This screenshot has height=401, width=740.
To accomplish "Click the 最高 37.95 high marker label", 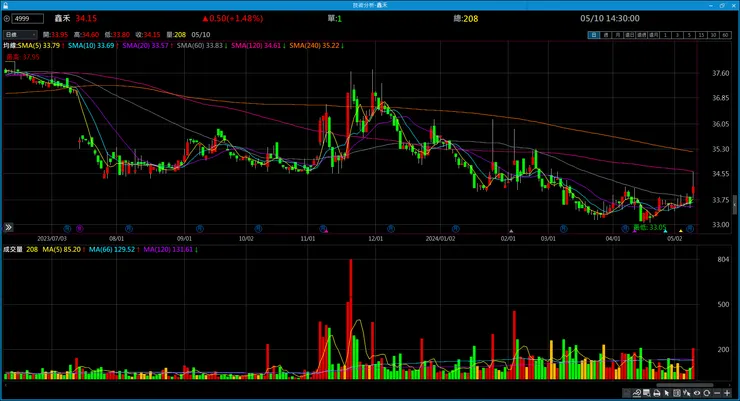I will click(23, 57).
